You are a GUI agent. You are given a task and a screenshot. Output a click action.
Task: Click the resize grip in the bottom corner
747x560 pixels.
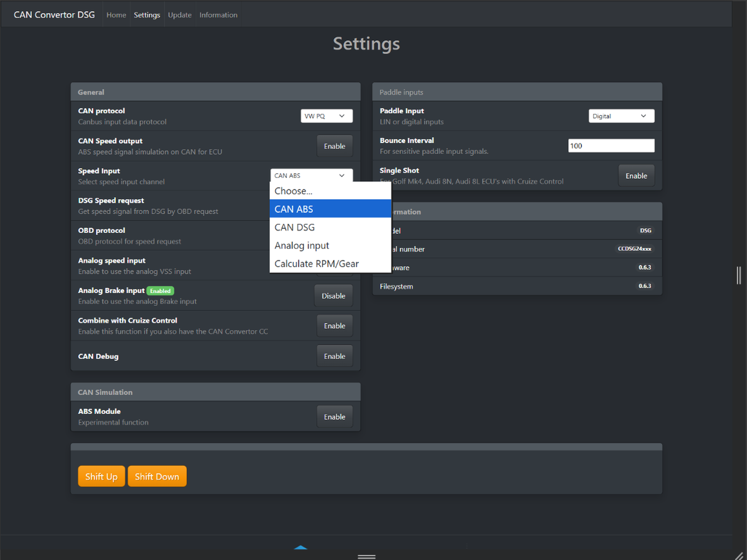(739, 555)
